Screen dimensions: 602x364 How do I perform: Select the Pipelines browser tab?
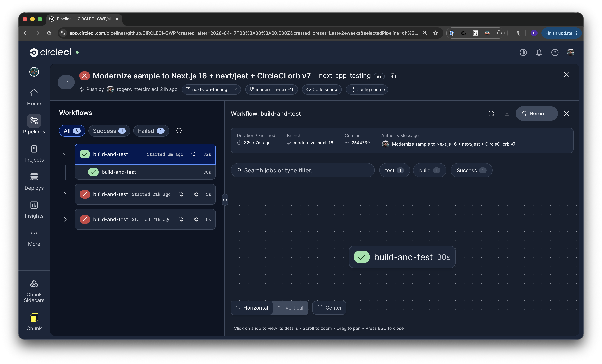(84, 19)
